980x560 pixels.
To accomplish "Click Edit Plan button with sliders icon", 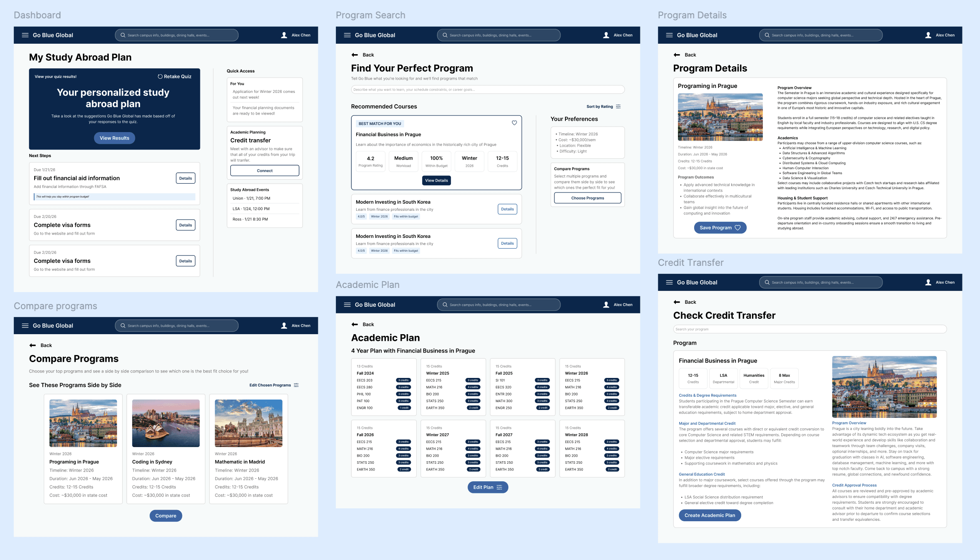I will (487, 487).
